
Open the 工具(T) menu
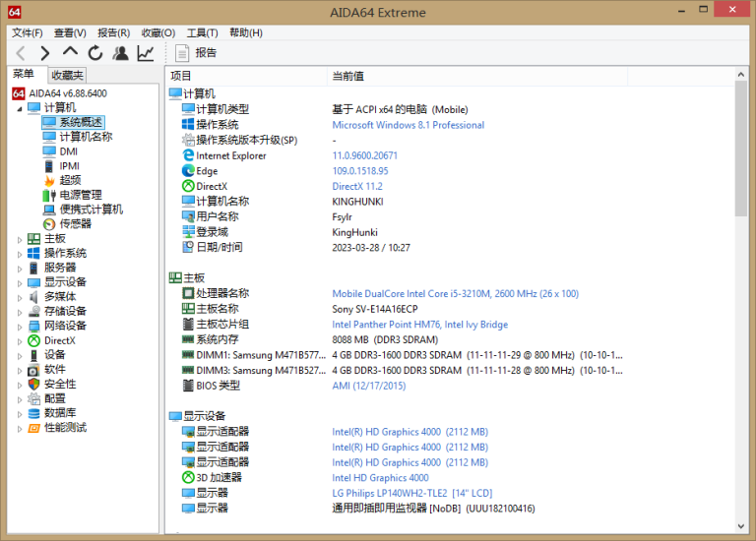point(203,32)
